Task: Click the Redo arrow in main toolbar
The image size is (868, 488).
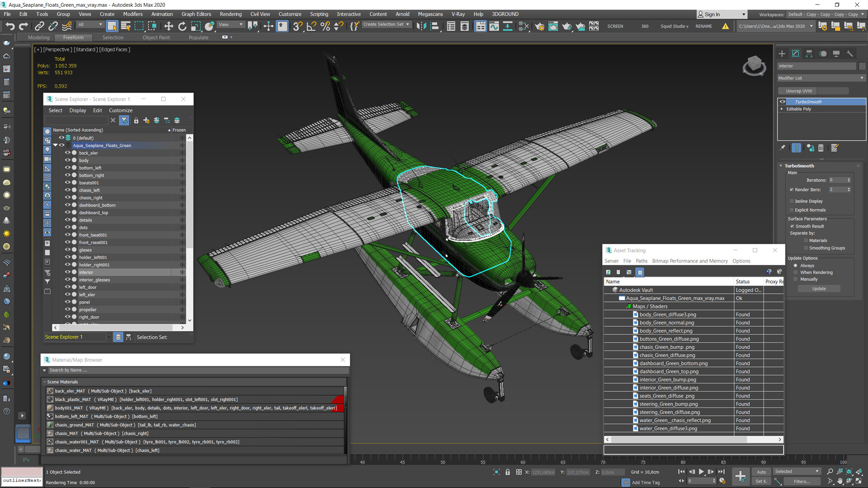Action: tap(24, 26)
